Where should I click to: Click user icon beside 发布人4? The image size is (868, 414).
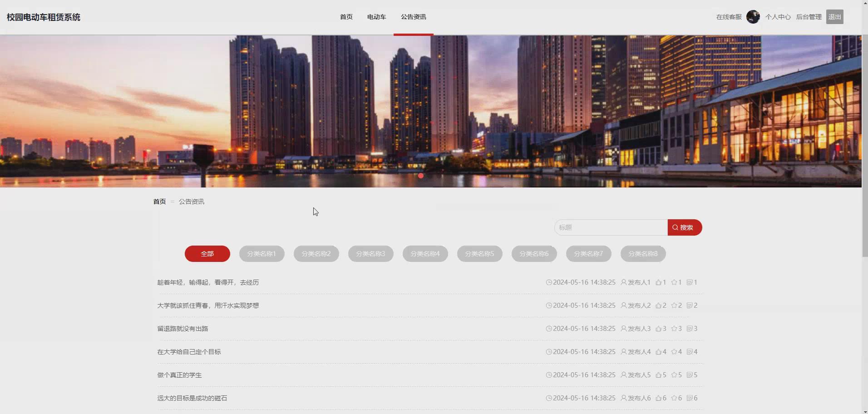pyautogui.click(x=624, y=352)
